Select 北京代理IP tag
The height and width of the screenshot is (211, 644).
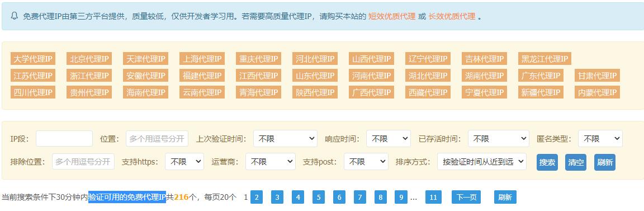(89, 59)
